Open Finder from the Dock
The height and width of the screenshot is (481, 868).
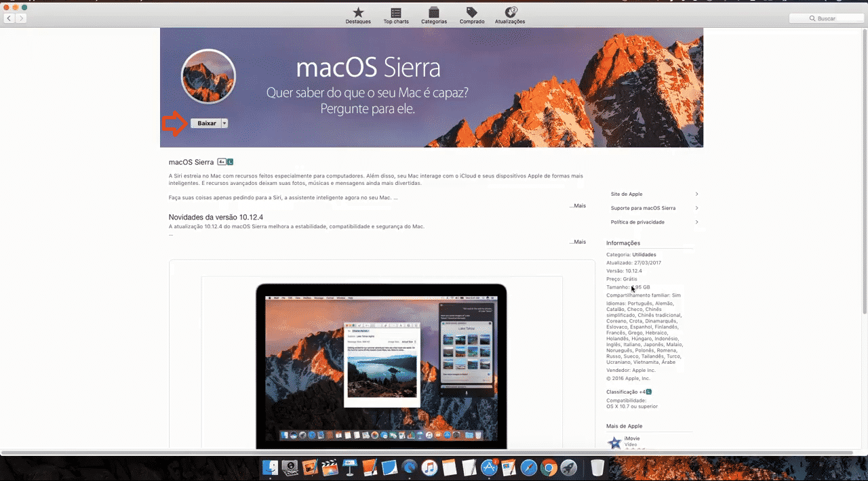click(270, 468)
